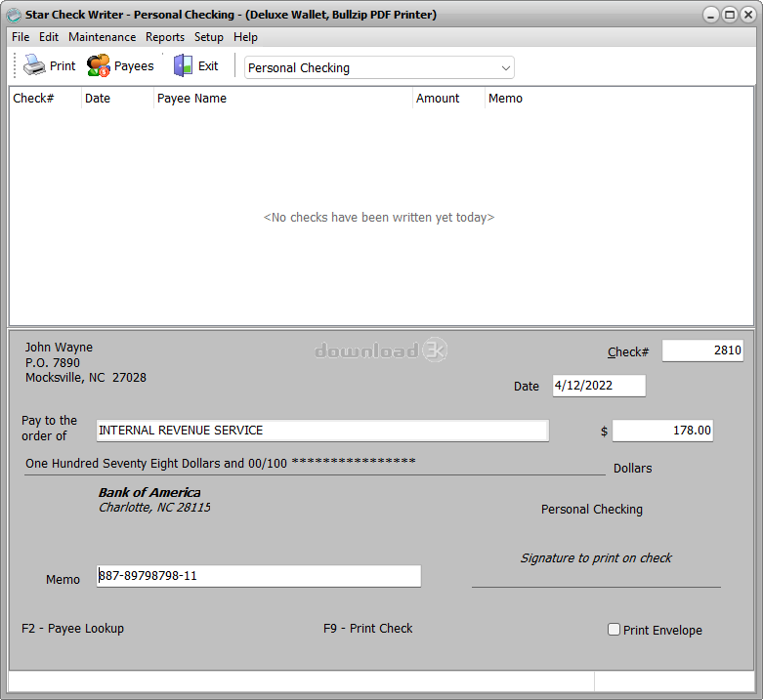
Task: Click the Bank of America text
Action: coord(149,492)
